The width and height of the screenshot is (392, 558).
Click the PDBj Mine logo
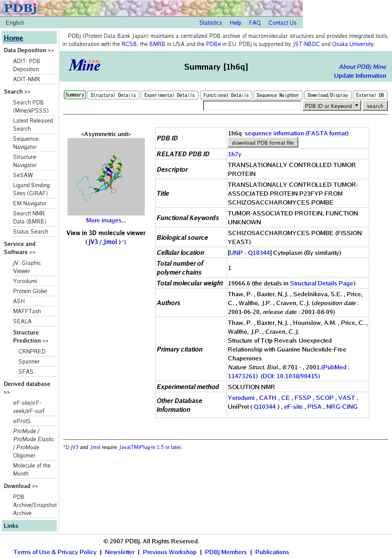point(85,65)
